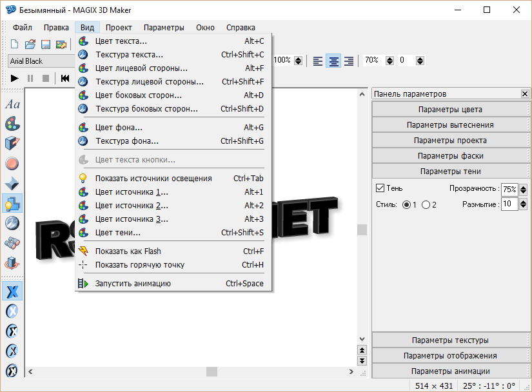Open the Окно menu
Image resolution: width=532 pixels, height=392 pixels.
tap(205, 28)
